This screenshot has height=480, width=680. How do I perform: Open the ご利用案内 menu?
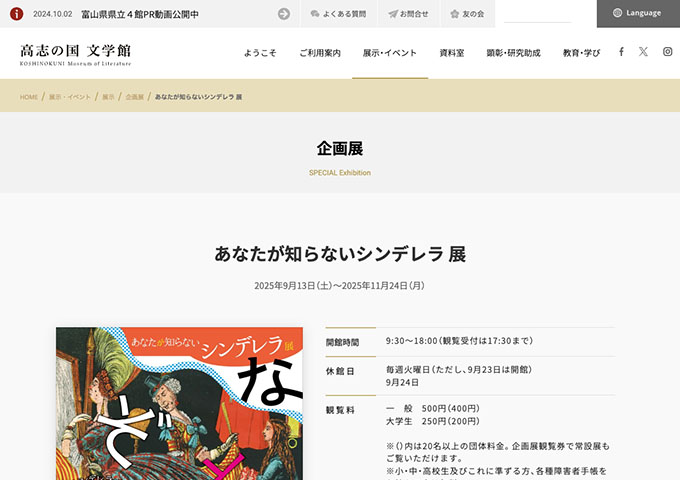click(319, 53)
